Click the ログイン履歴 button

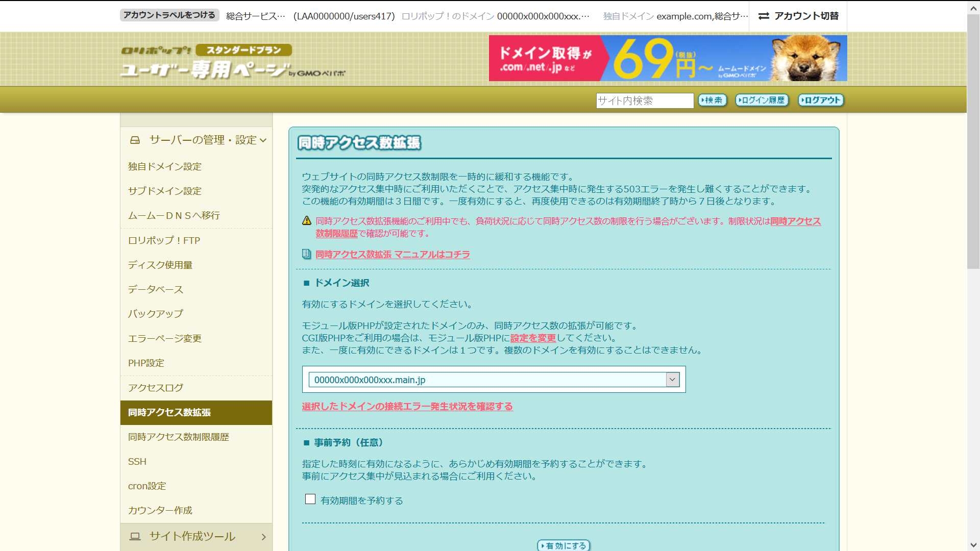coord(762,101)
